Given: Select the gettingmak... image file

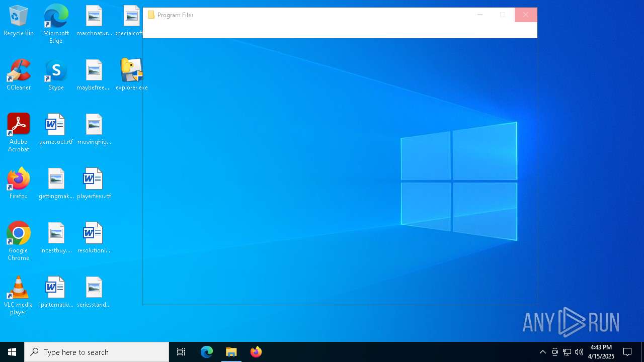Looking at the screenshot, I should click(56, 184).
